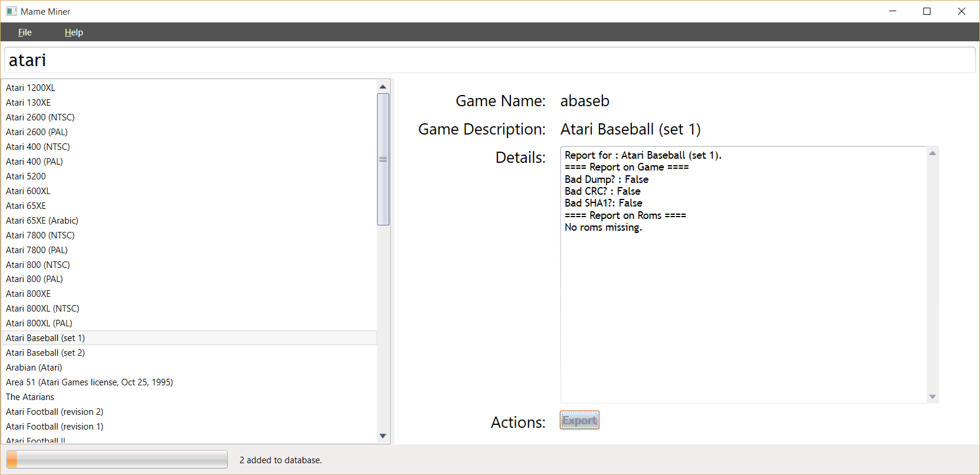Select 'The Atarians' entry

pos(189,397)
